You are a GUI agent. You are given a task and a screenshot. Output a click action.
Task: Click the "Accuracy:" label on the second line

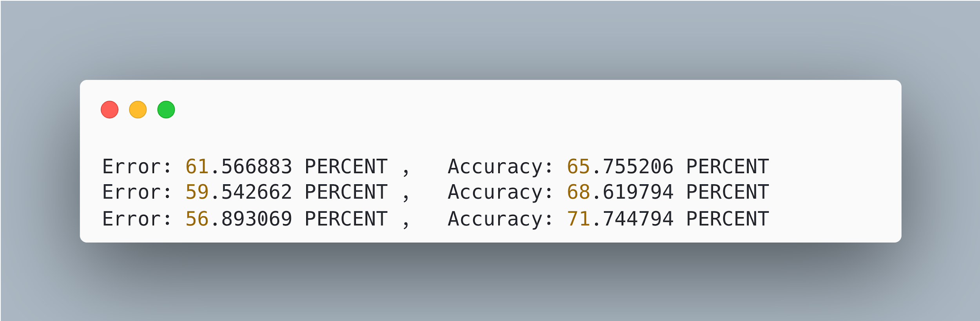(500, 192)
